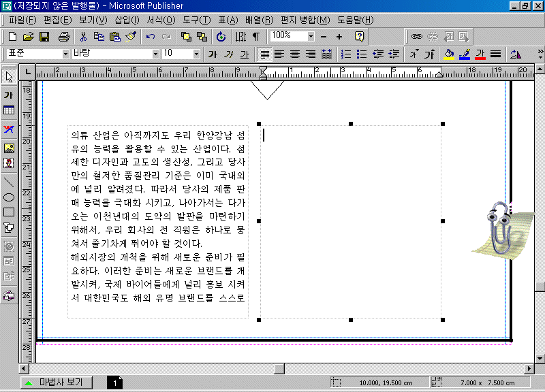The image size is (545, 392).
Task: Open the 삽입(I) menu
Action: pyautogui.click(x=127, y=20)
